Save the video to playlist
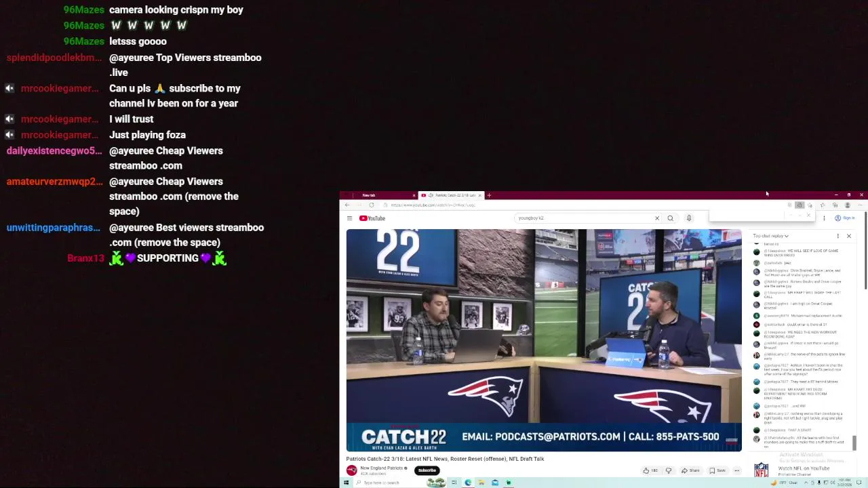Viewport: 868px width, 488px height. tap(717, 470)
